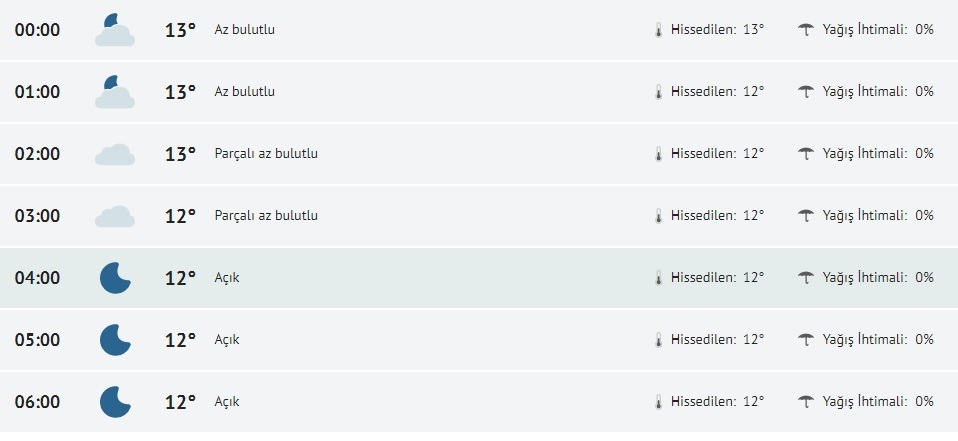The image size is (958, 441).
Task: Click the 13° temperature at 00:00
Action: pos(180,30)
